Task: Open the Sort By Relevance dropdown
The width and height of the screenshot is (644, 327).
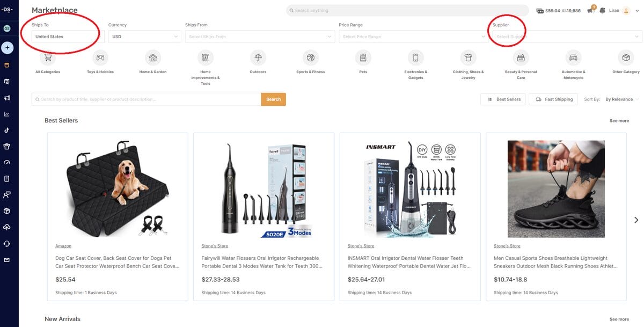Action: click(x=620, y=99)
